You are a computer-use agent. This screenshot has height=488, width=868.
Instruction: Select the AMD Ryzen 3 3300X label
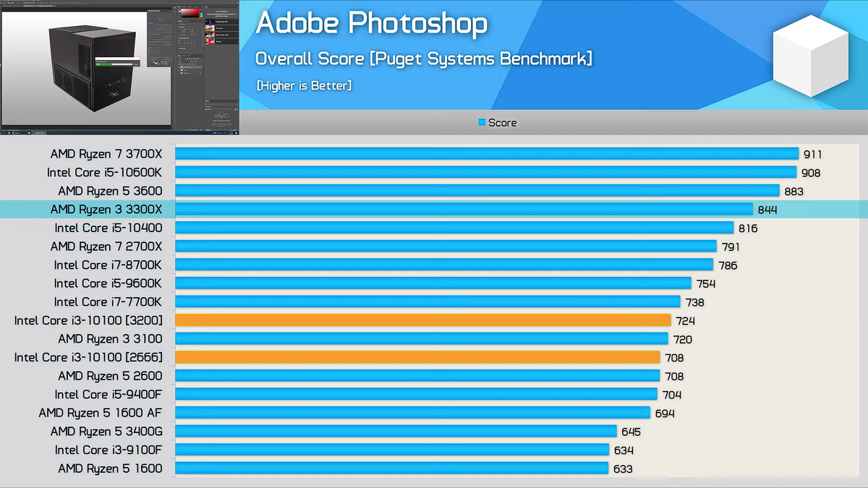click(x=106, y=210)
